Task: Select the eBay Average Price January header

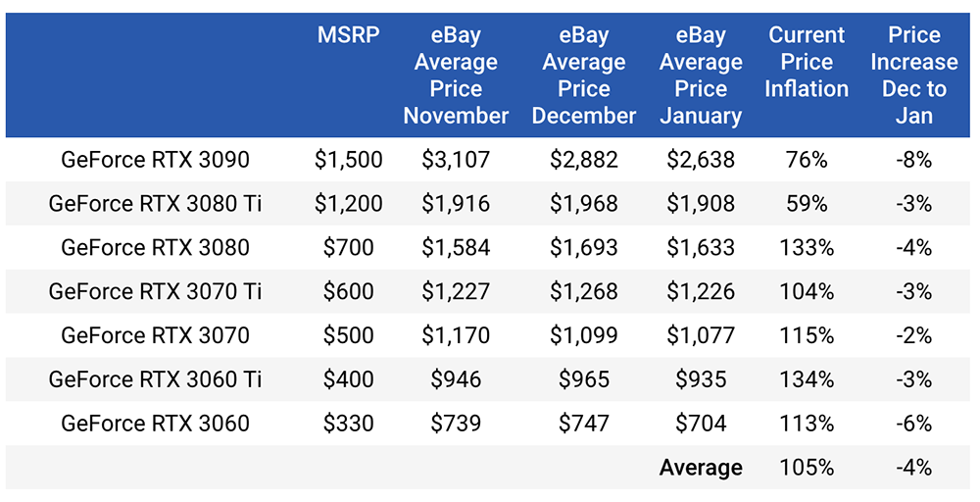Action: (701, 75)
